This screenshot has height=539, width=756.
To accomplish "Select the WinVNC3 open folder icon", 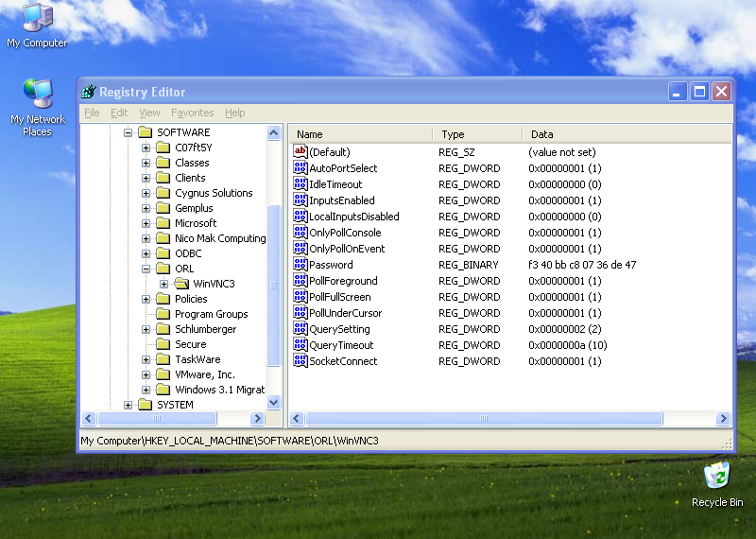I will 181,284.
